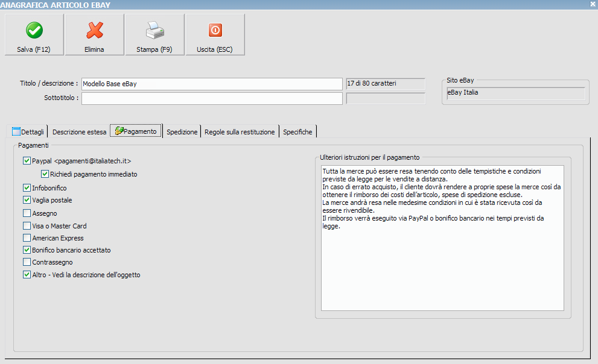This screenshot has width=598, height=364.
Task: Switch to the Specifiche tab
Action: tap(297, 132)
